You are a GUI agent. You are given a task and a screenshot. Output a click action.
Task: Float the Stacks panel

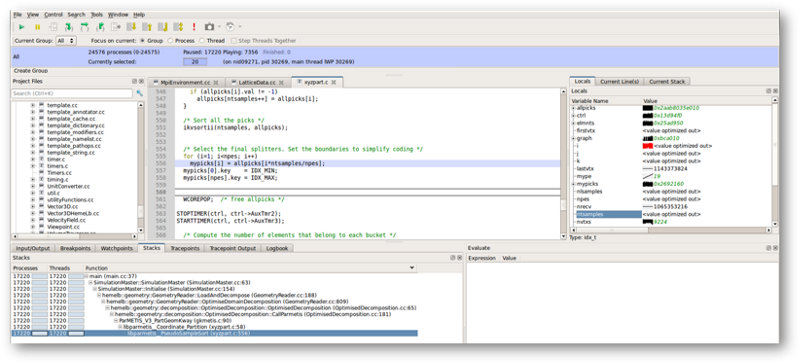[453, 258]
